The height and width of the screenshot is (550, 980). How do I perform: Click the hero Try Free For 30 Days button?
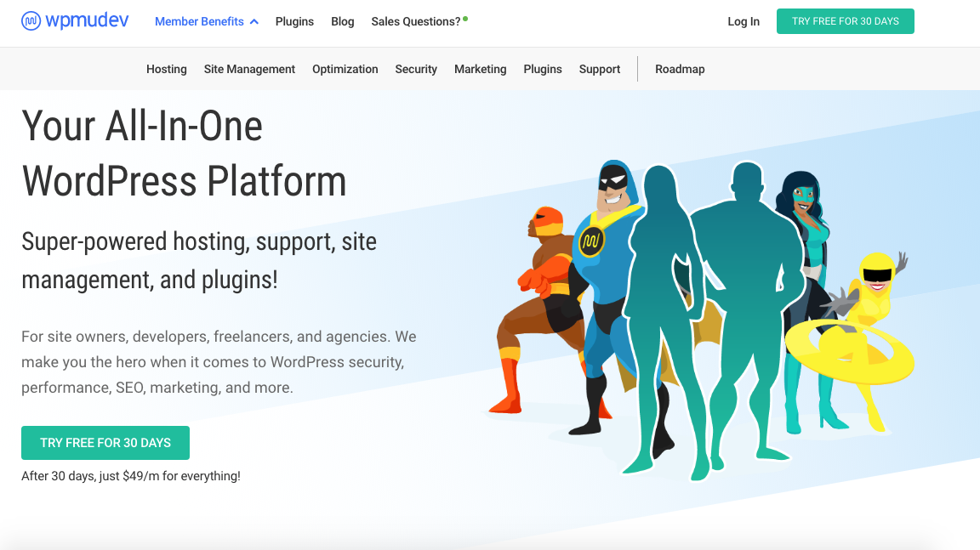pos(105,443)
